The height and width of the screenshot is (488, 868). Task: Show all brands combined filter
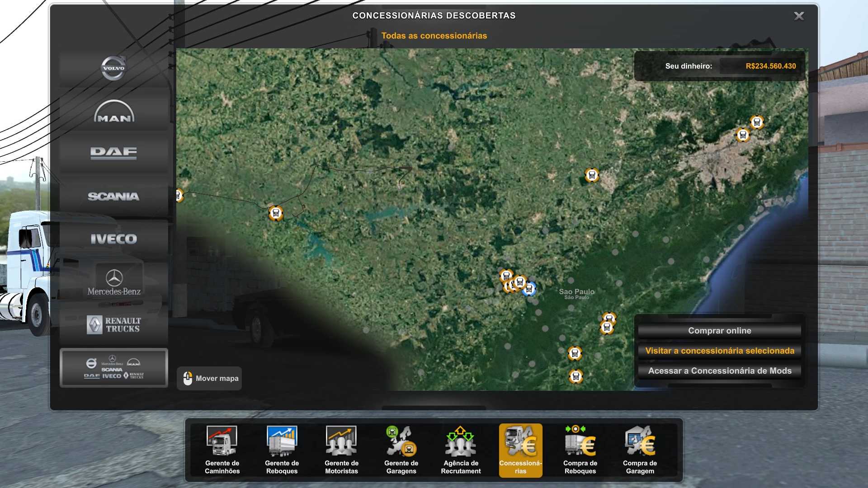click(113, 368)
